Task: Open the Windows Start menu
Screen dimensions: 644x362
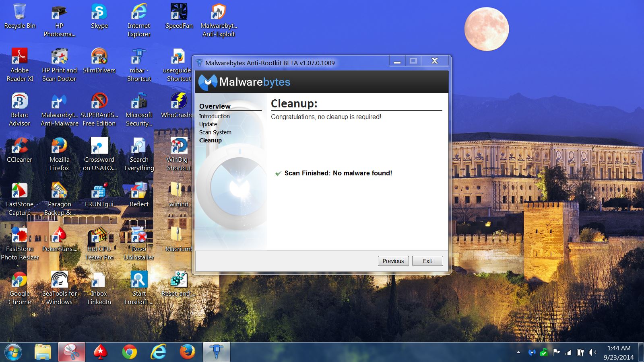Action: (13, 352)
